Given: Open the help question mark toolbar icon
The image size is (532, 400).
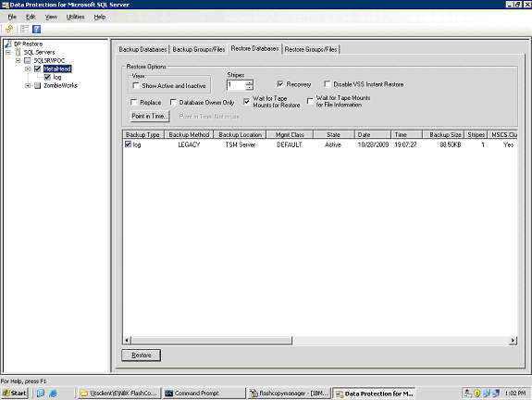Looking at the screenshot, I should [37, 30].
